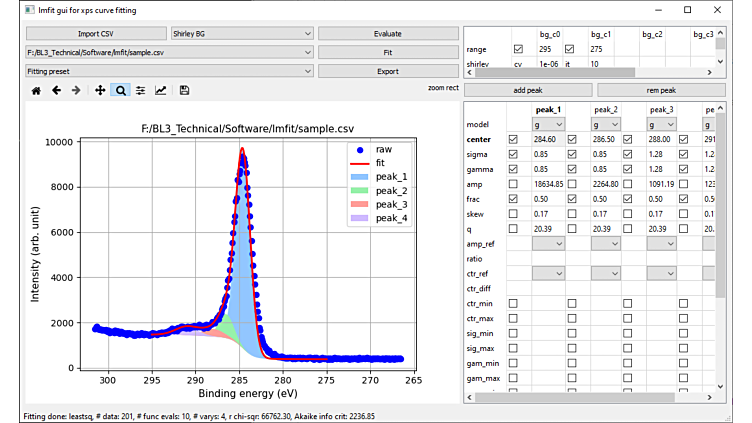This screenshot has width=752, height=423.
Task: Select the pan axes tool
Action: coord(100,90)
